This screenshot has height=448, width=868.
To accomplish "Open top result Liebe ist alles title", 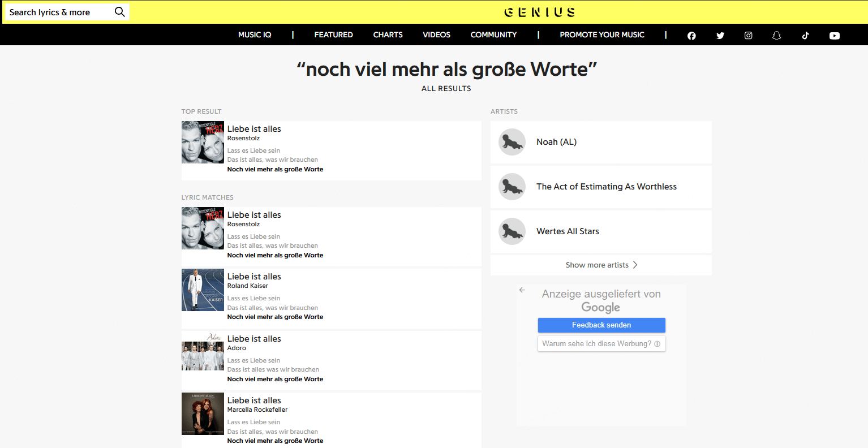I will pos(254,129).
